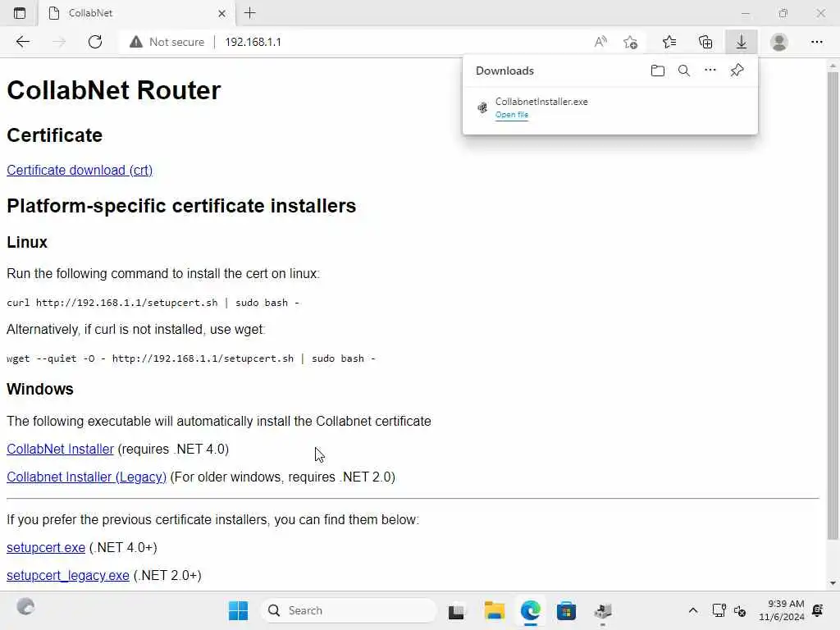Reload the page with the refresh icon

pyautogui.click(x=95, y=42)
